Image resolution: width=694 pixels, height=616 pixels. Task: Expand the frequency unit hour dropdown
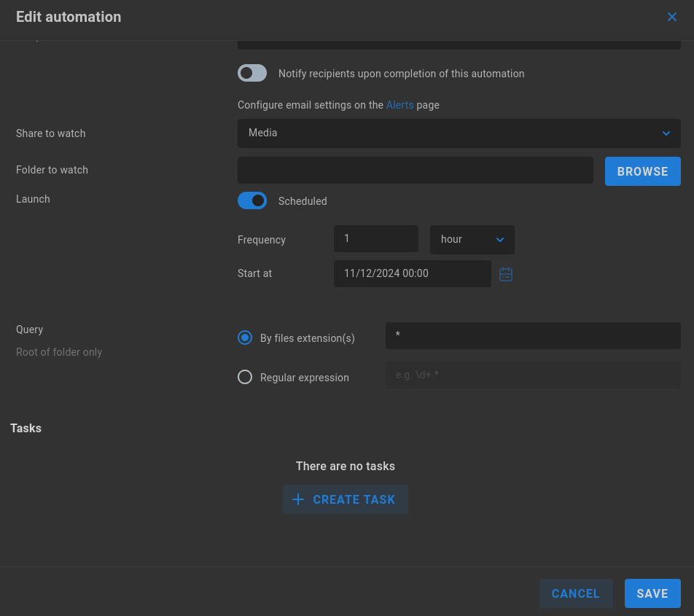point(472,239)
